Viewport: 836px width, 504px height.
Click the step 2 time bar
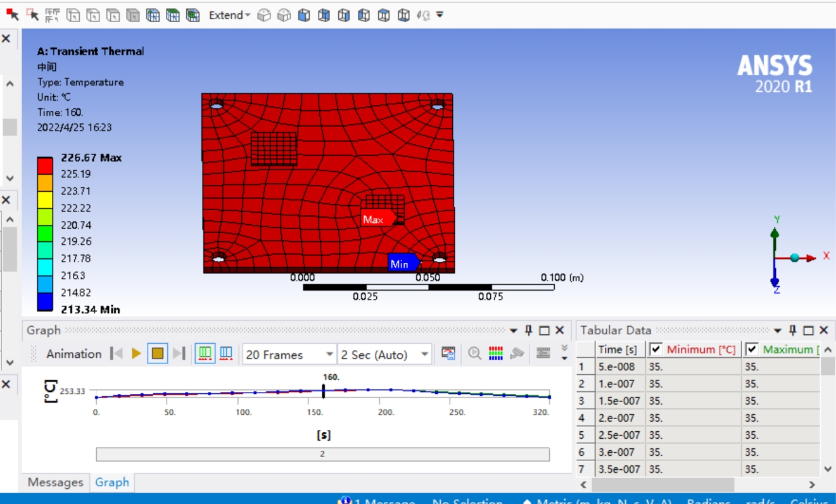tap(322, 454)
